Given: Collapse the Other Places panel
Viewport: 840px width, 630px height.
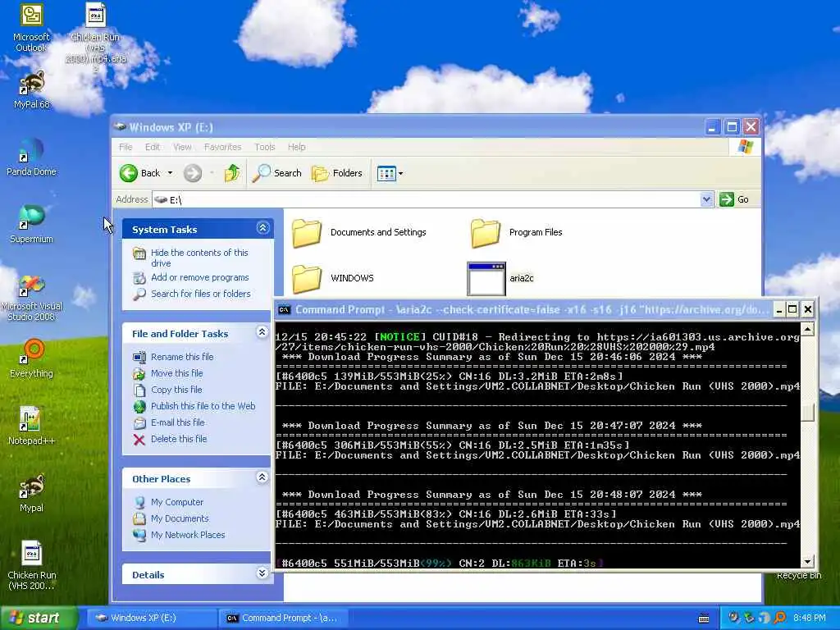Looking at the screenshot, I should pos(262,477).
